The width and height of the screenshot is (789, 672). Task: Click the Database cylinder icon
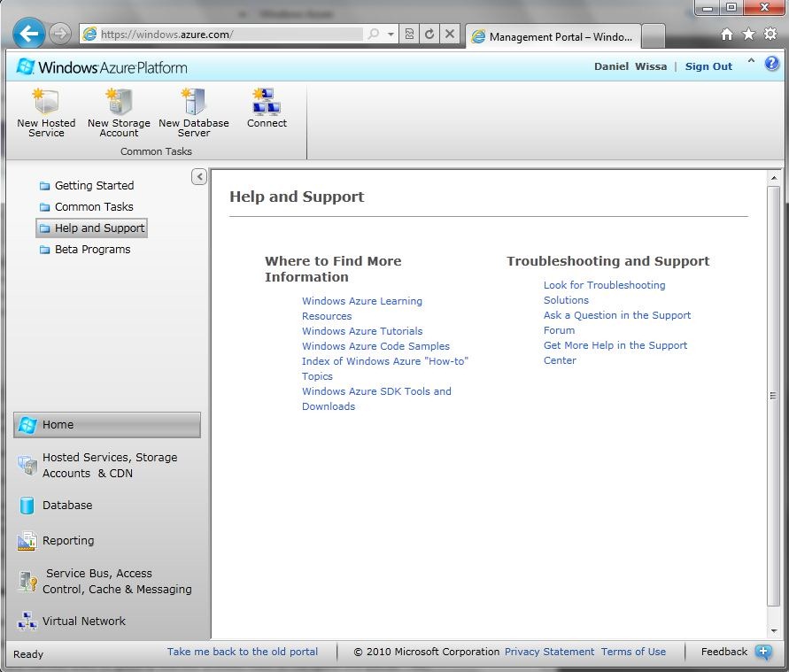tap(27, 505)
